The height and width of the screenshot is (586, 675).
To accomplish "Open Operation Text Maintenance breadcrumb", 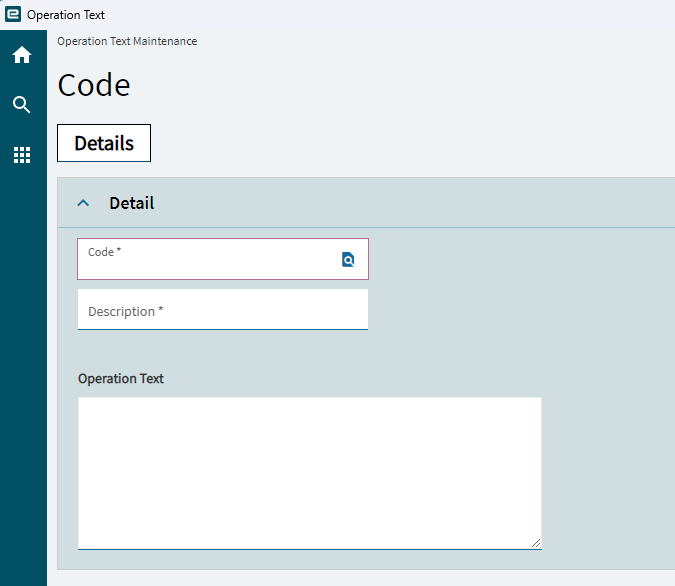I will [127, 41].
